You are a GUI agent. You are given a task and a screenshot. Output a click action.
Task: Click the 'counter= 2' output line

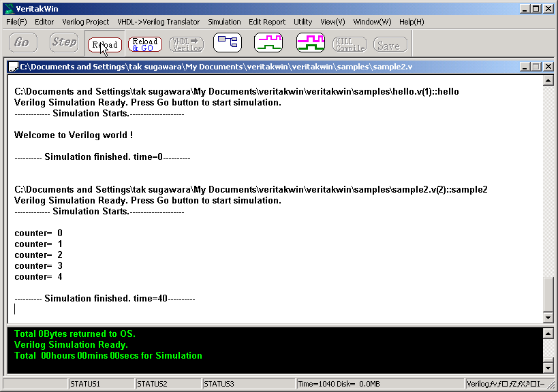click(x=38, y=255)
